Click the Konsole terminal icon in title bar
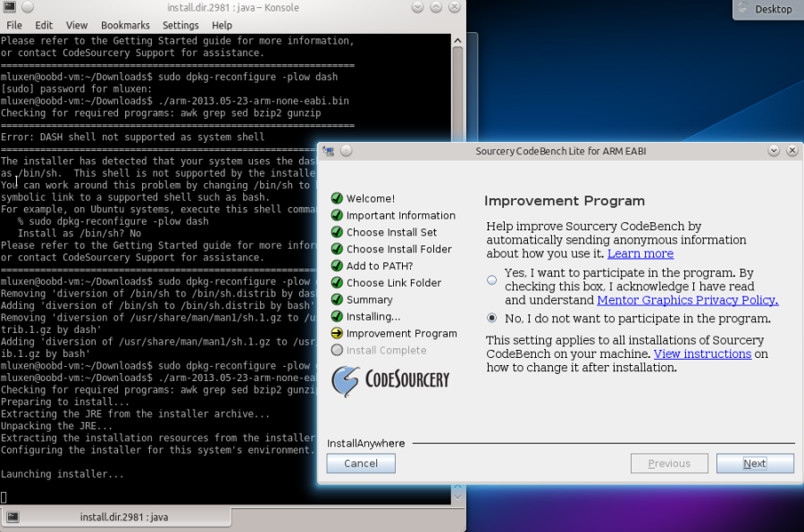Image resolution: width=804 pixels, height=532 pixels. (9, 8)
